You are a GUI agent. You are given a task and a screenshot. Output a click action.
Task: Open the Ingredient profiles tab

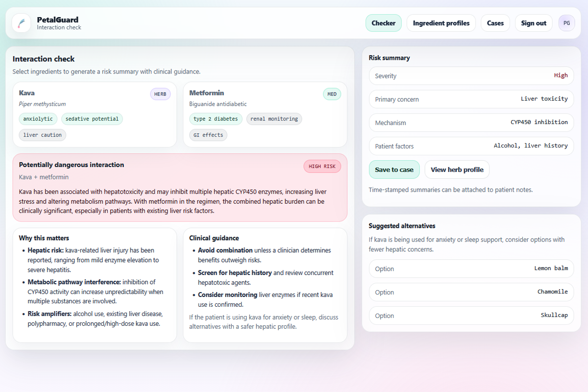[441, 23]
